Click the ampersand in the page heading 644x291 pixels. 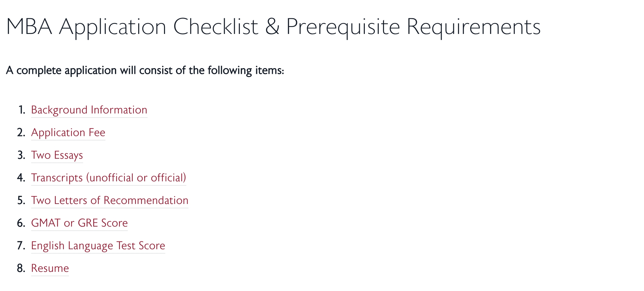coord(272,26)
